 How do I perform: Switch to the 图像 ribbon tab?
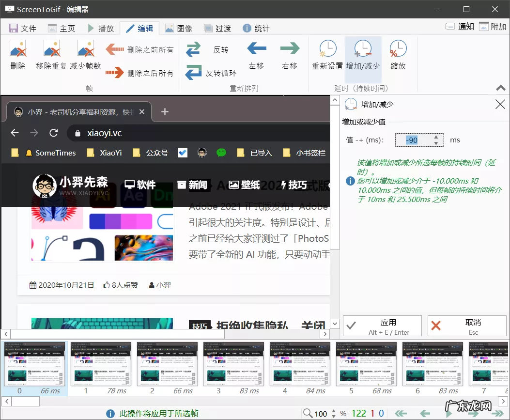(179, 28)
